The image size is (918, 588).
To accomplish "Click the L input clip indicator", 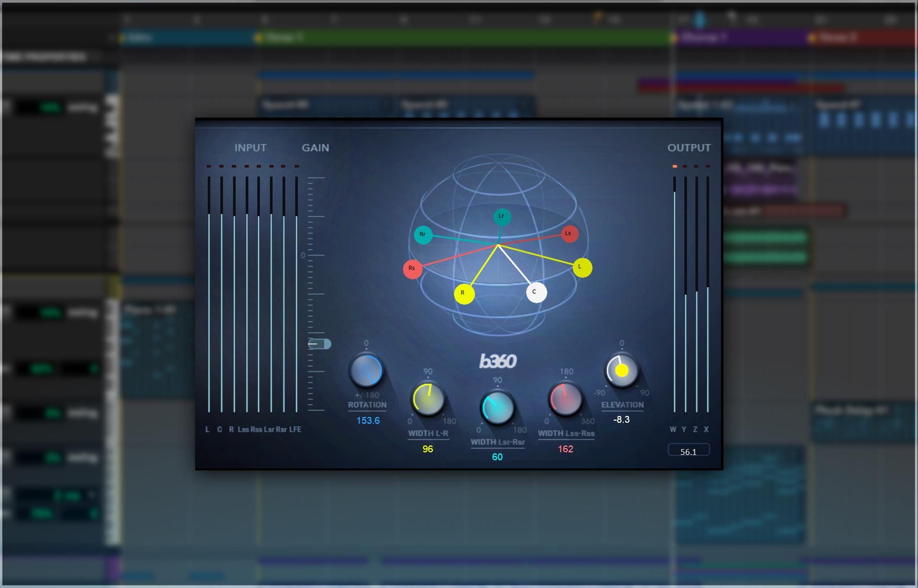I will point(209,166).
